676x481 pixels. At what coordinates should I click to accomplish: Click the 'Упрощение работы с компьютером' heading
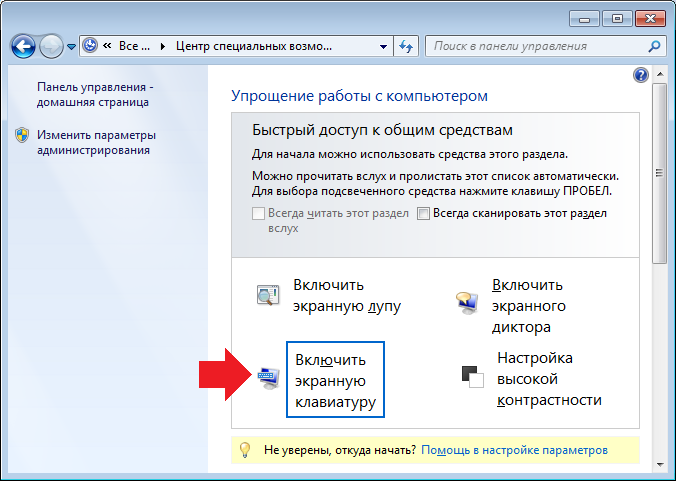359,96
